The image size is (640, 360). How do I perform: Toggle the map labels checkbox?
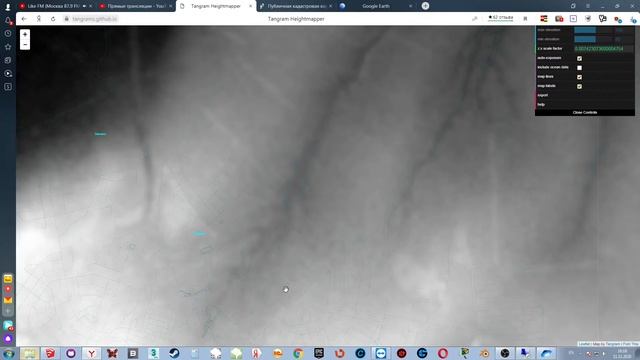(x=579, y=87)
